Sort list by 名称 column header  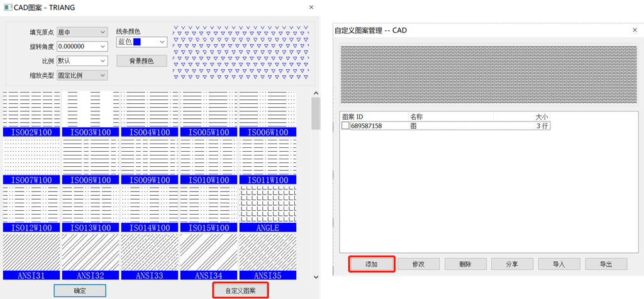click(450, 116)
